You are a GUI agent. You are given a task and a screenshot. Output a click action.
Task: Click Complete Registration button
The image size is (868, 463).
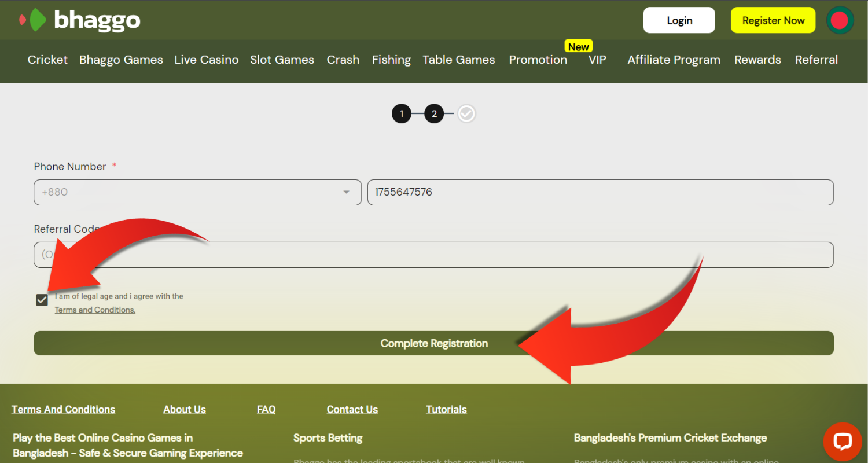pos(434,343)
